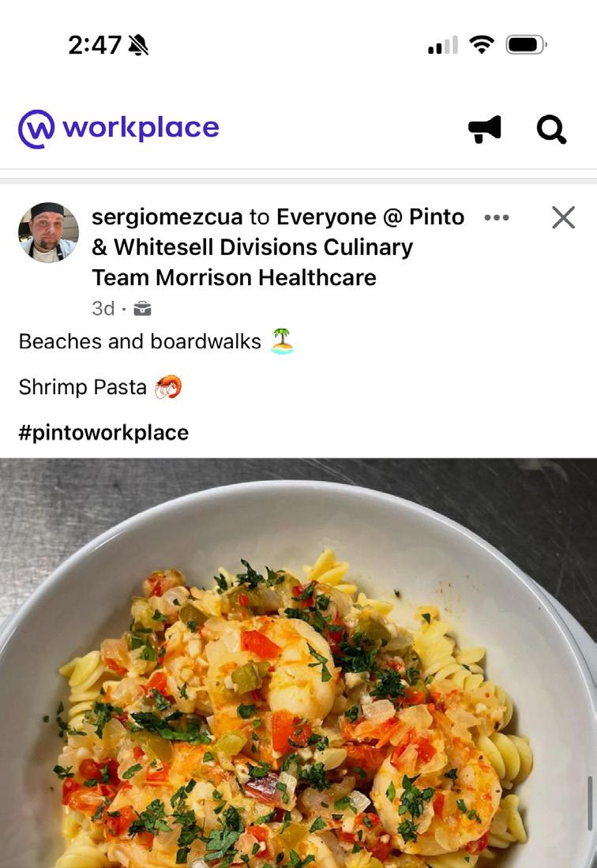Open the sergiomezcua profile name link
597x868 pixels.
click(x=167, y=217)
